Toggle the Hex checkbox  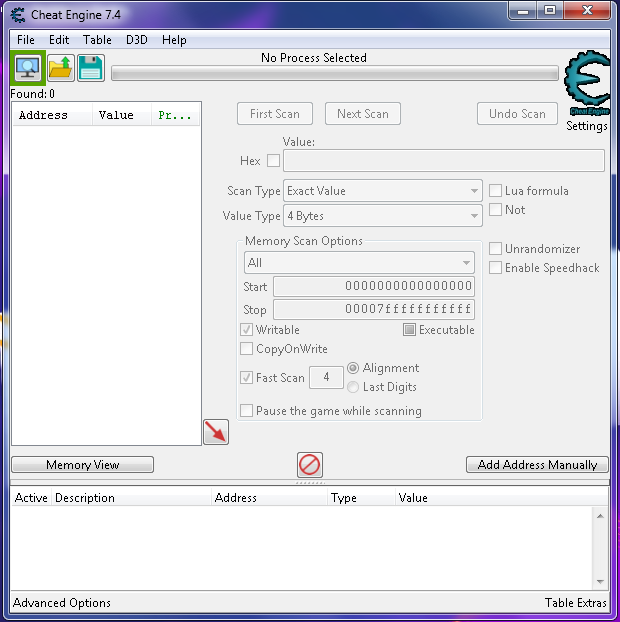pos(273,161)
